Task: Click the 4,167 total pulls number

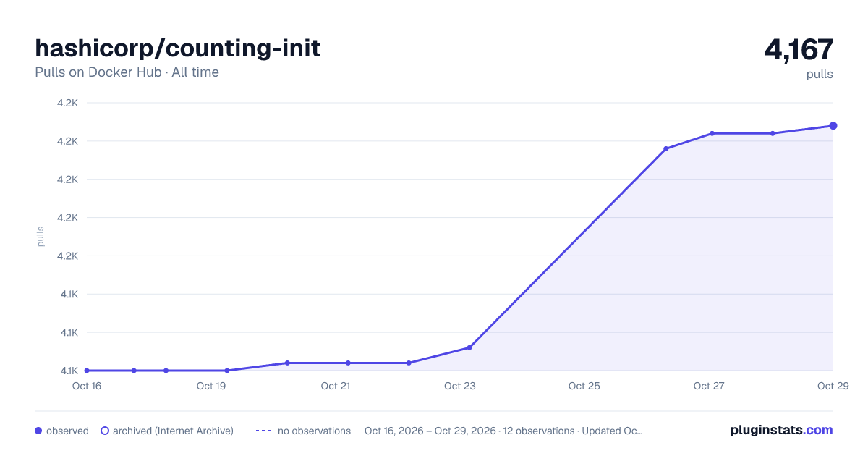Action: pos(799,49)
